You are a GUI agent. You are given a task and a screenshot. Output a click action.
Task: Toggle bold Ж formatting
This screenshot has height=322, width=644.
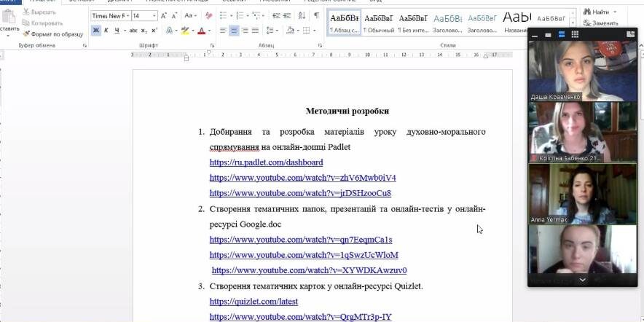click(x=95, y=31)
